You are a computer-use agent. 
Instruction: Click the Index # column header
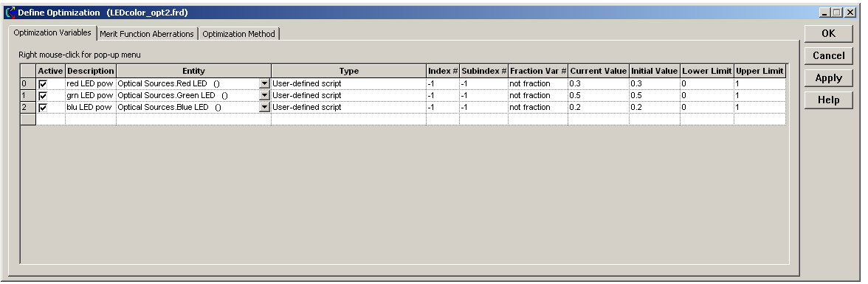point(443,71)
